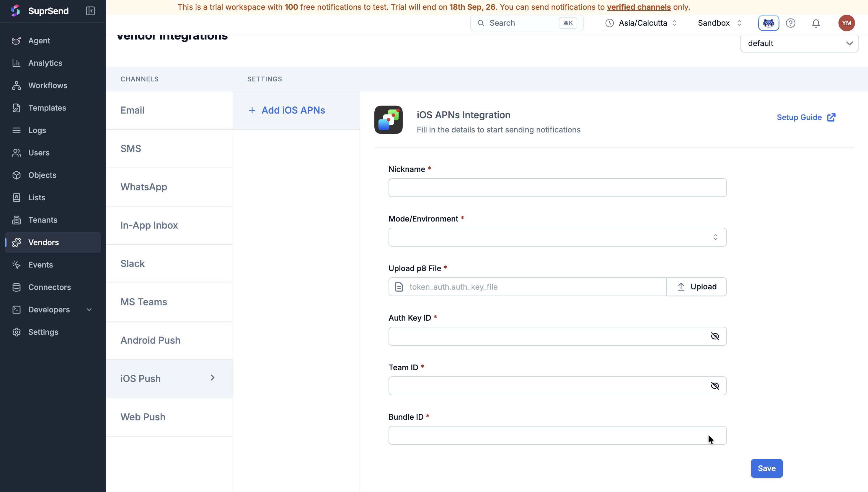Select the SMS channel

tap(169, 149)
